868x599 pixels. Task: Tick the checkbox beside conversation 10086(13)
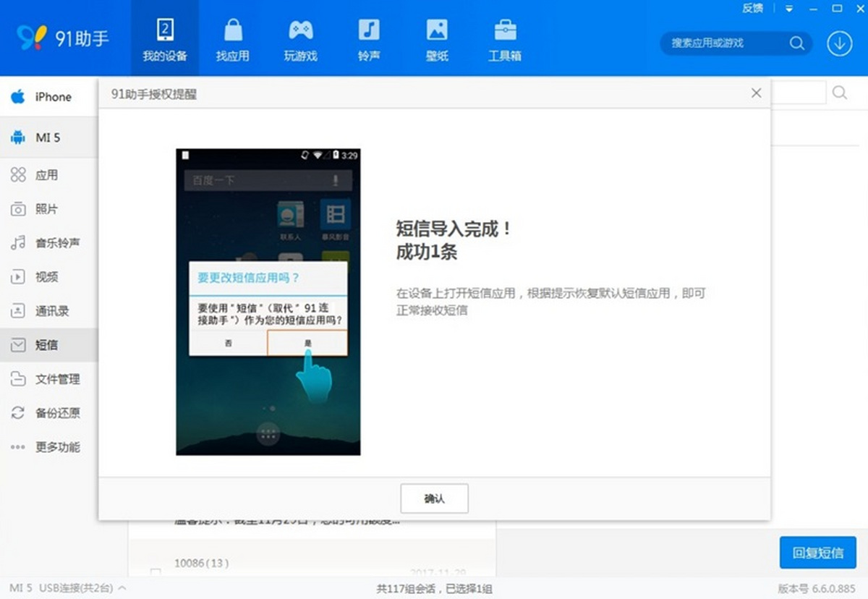point(156,573)
